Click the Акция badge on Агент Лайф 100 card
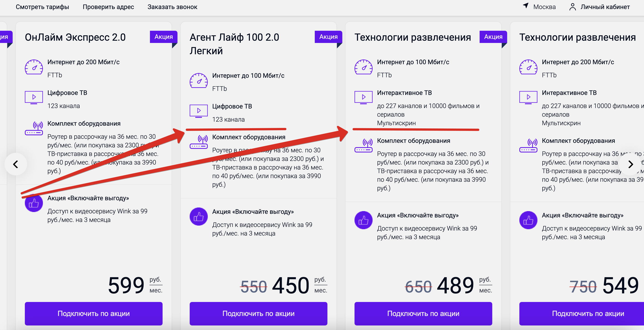The height and width of the screenshot is (330, 644). [x=328, y=37]
